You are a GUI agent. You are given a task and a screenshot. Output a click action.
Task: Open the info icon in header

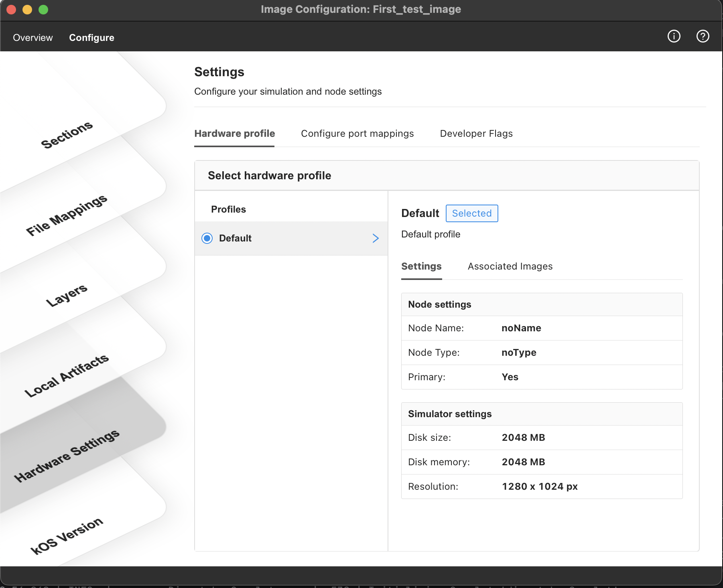[674, 36]
